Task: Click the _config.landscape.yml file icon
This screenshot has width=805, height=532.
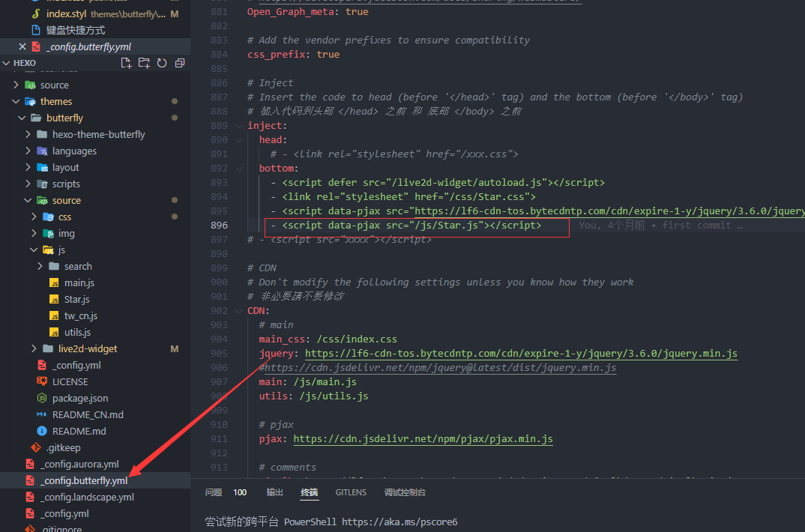Action: click(30, 497)
